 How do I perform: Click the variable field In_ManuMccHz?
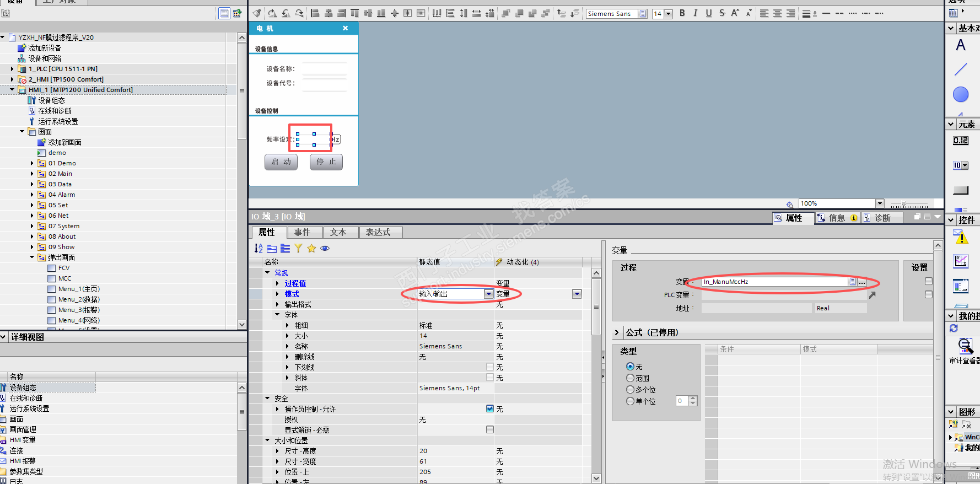[775, 282]
